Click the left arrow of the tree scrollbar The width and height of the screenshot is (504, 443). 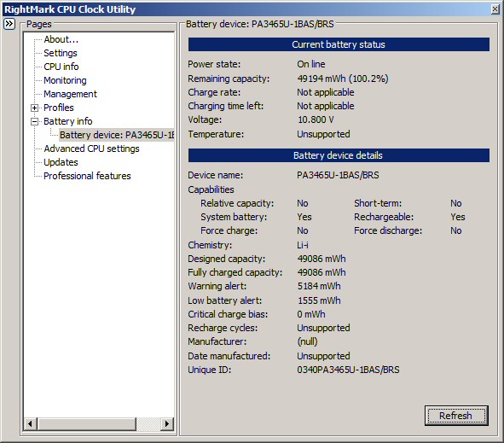(x=30, y=423)
